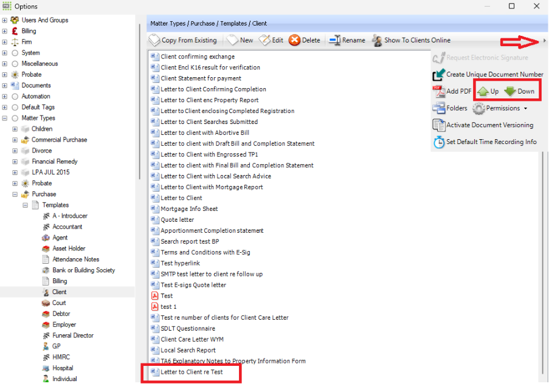Select Miscellaneous in the options tree
This screenshot has width=549, height=392.
point(40,64)
